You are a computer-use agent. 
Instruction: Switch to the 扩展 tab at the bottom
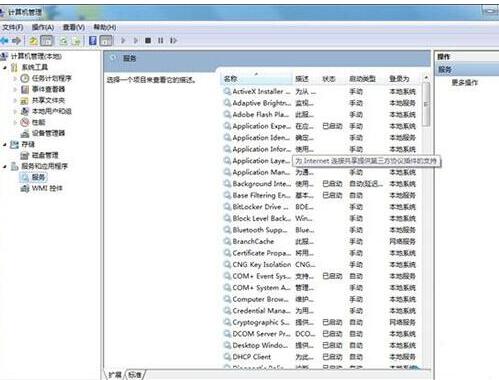click(115, 375)
